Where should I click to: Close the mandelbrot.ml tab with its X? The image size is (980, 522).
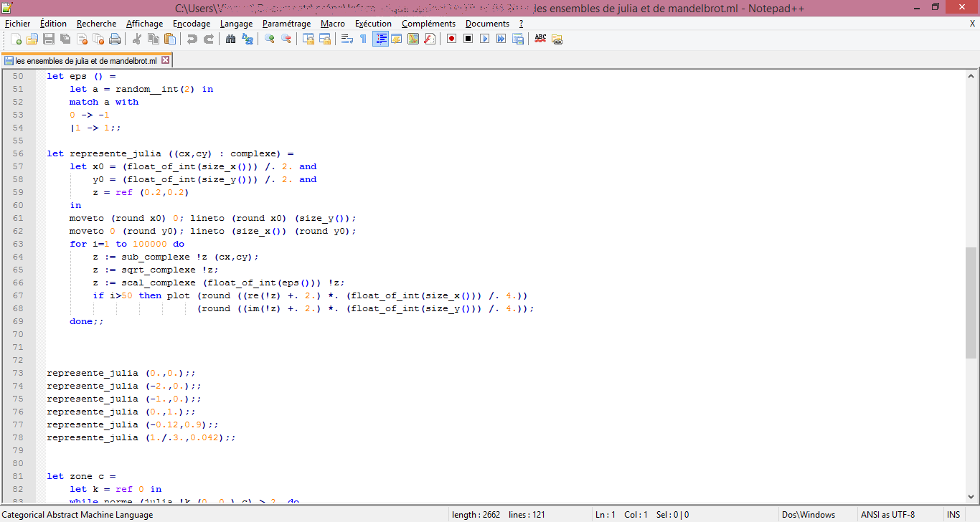tap(166, 60)
